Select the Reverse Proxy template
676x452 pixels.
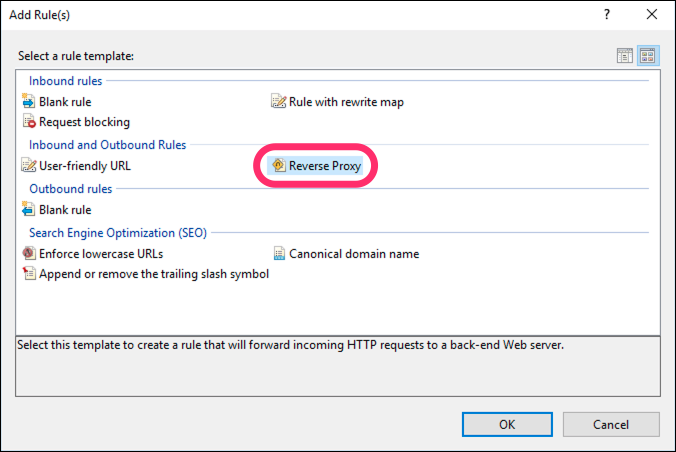click(324, 166)
